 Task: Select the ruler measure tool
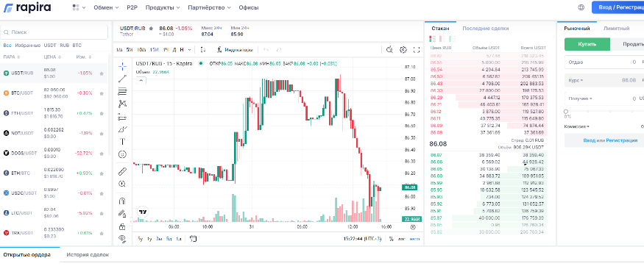122,171
